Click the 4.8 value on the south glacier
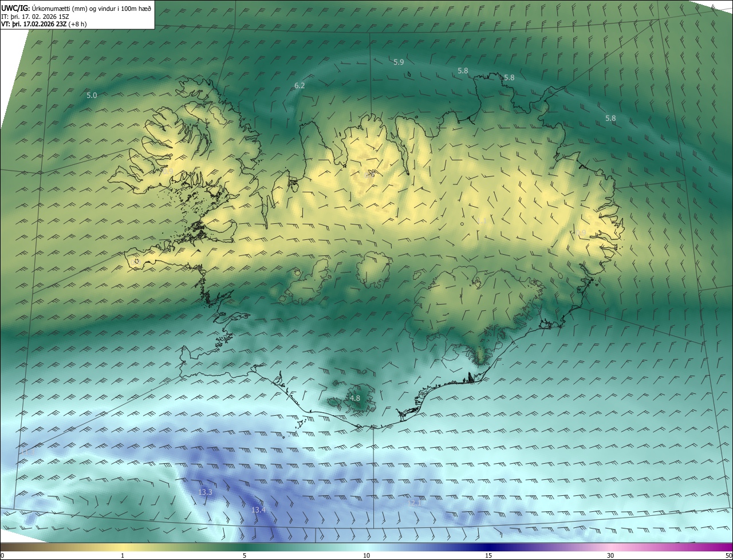733x560 pixels. (355, 398)
